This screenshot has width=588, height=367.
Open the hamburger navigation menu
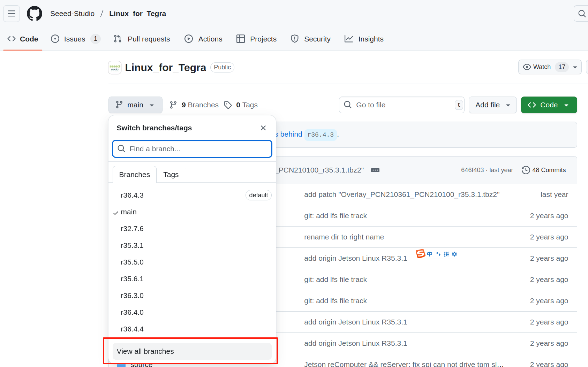coord(12,14)
